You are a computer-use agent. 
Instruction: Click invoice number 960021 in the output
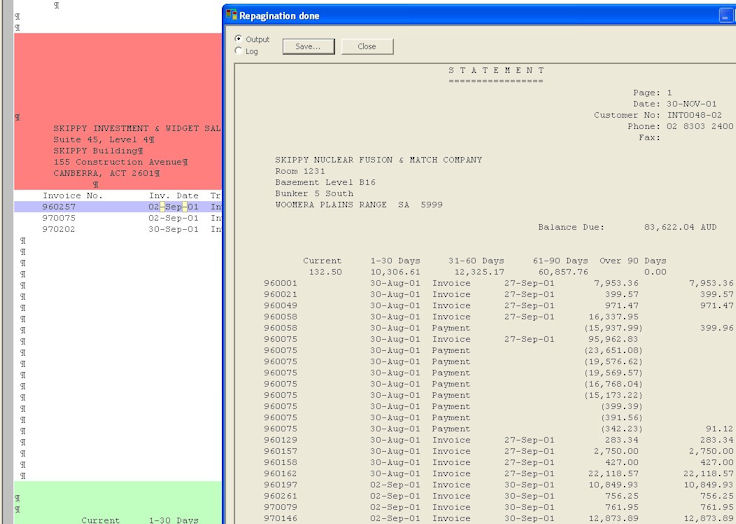pyautogui.click(x=280, y=294)
